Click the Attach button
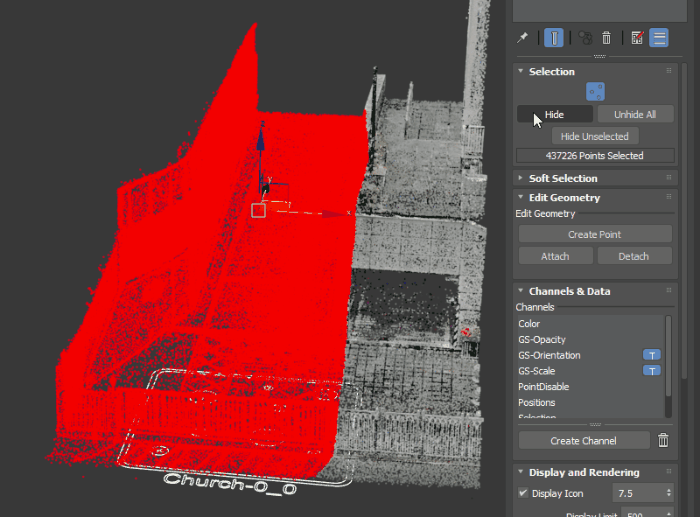The width and height of the screenshot is (700, 517). (555, 256)
